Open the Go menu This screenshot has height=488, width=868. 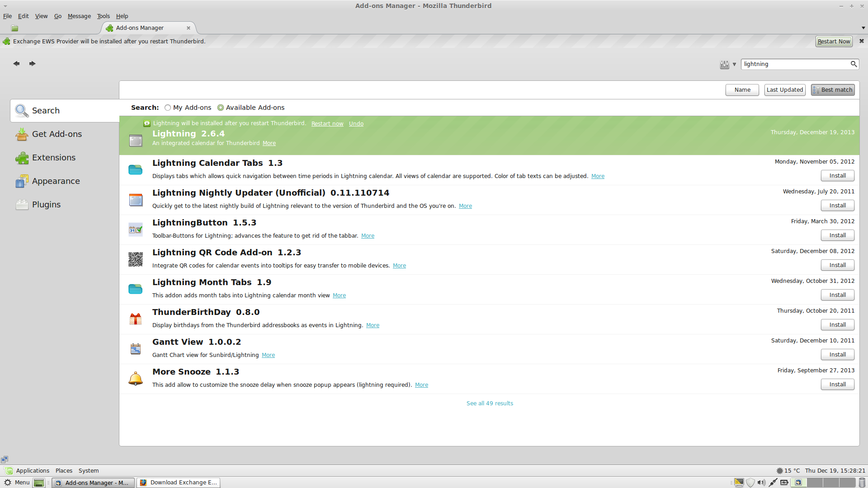click(x=58, y=16)
